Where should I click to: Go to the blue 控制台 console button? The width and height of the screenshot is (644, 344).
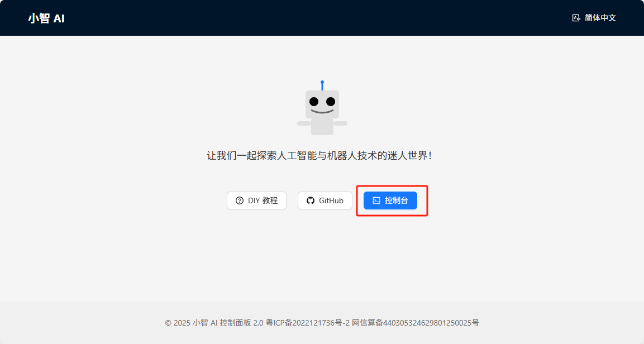click(390, 200)
